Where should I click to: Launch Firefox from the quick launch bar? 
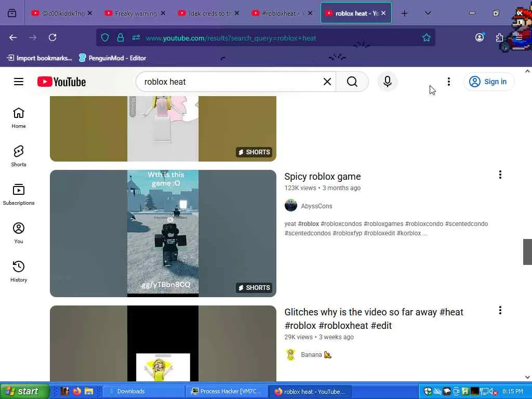[77, 391]
